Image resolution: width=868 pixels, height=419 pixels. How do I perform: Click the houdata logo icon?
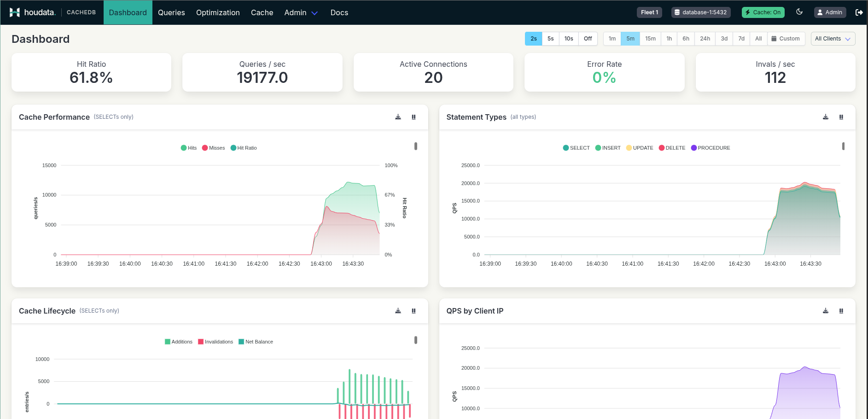(x=15, y=12)
